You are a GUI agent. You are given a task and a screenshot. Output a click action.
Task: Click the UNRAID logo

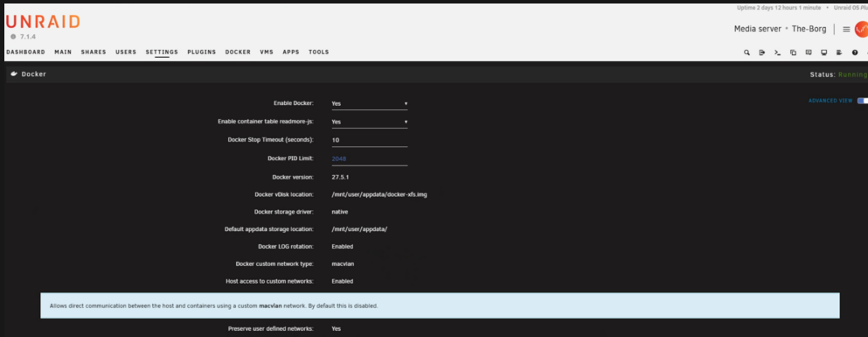43,22
